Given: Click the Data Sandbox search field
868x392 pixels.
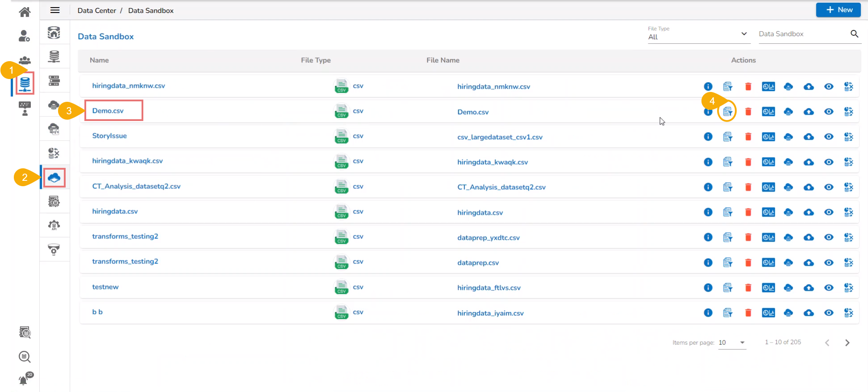Looking at the screenshot, I should click(x=801, y=34).
